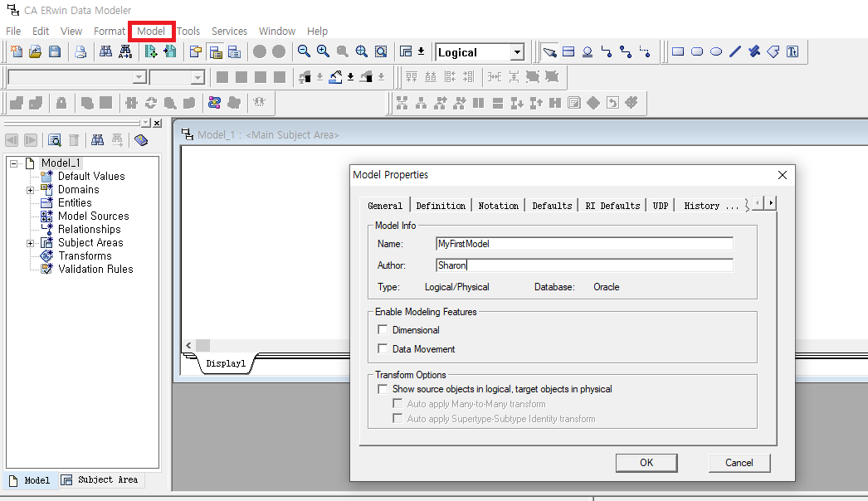Viewport: 868px width, 501px height.
Task: Select the Display1 diagram tab
Action: point(226,363)
